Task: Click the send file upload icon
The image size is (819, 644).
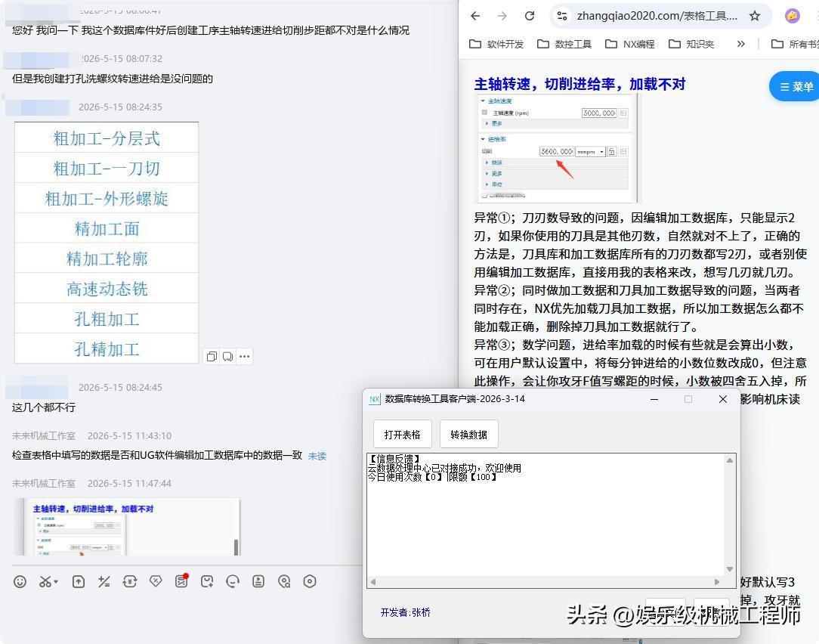Action: point(79,581)
